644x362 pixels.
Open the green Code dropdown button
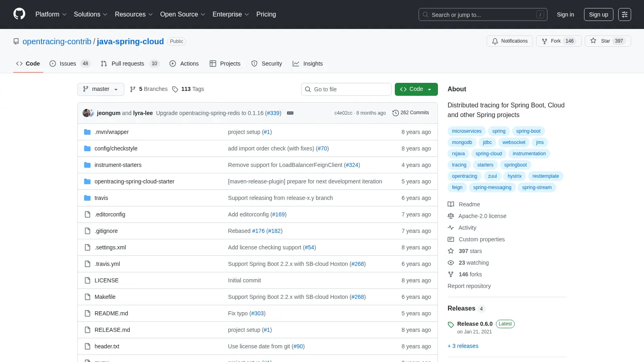click(416, 89)
